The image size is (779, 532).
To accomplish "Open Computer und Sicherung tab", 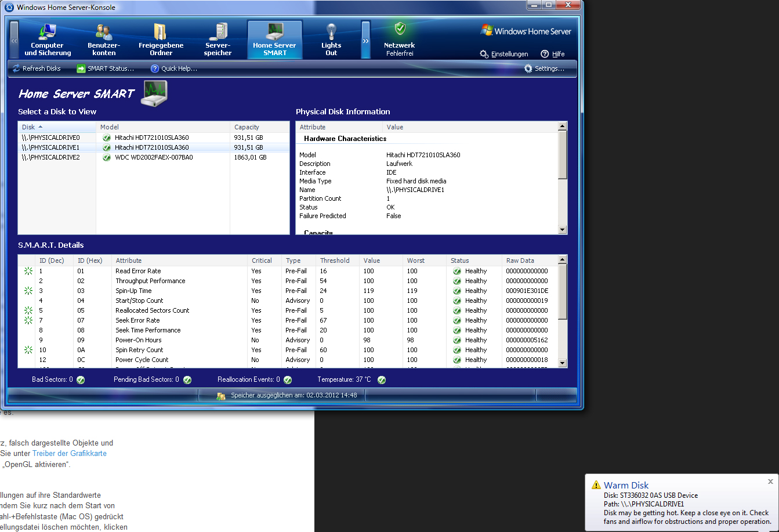I will (48, 39).
